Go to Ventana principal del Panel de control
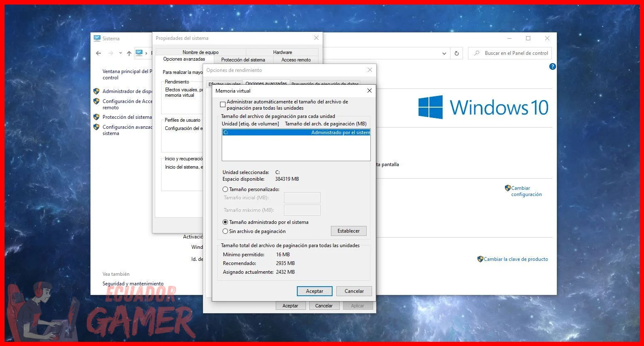The height and width of the screenshot is (346, 644). (x=127, y=74)
